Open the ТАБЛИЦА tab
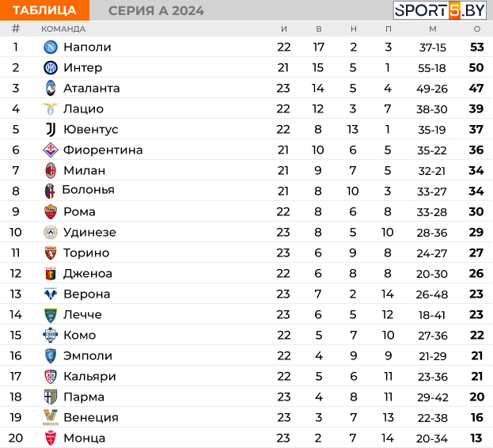 click(44, 10)
